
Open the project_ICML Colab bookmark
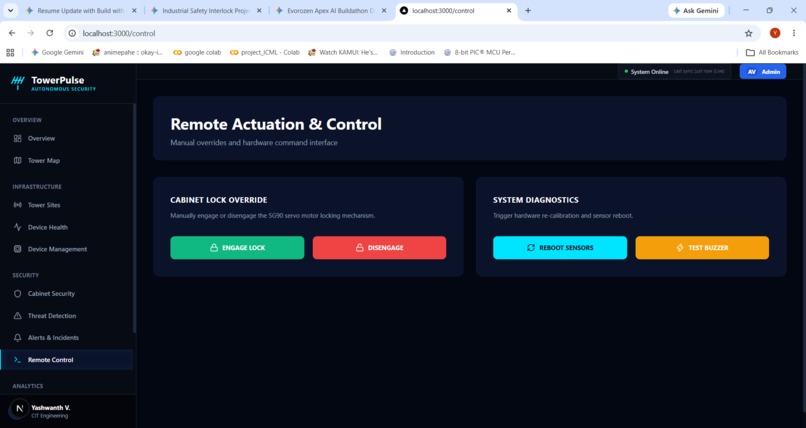coord(265,52)
